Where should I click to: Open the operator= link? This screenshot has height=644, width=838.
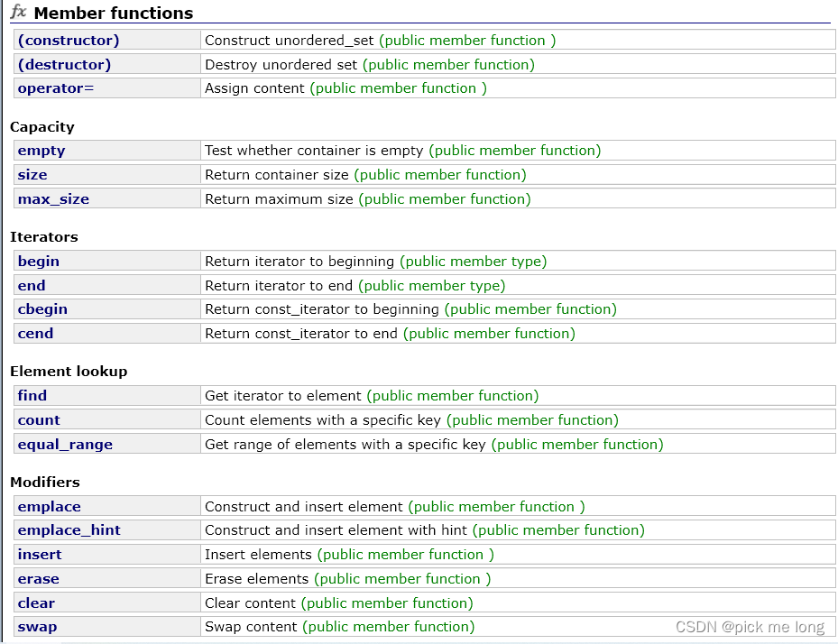point(56,88)
